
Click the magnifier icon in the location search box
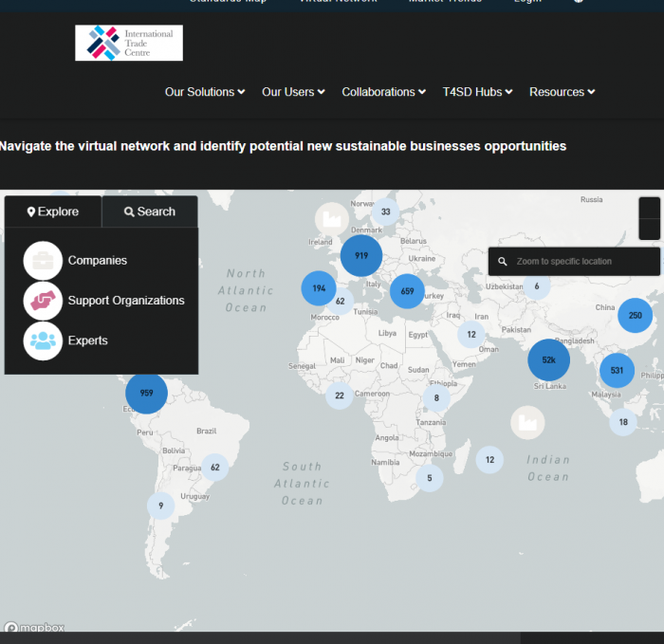point(503,262)
